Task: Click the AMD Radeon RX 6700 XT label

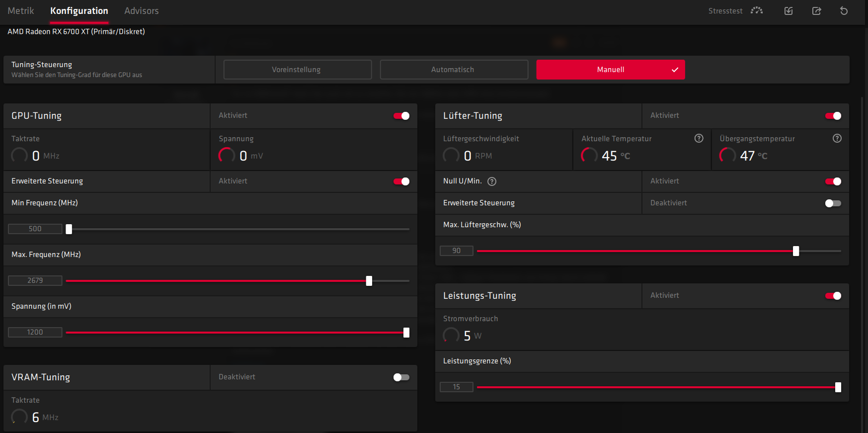Action: (76, 31)
